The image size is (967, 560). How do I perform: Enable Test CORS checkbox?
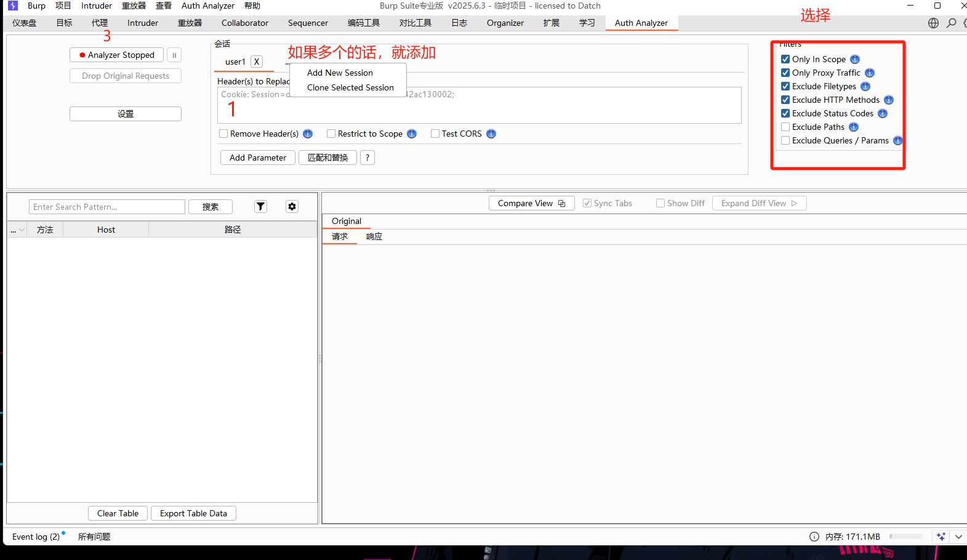pyautogui.click(x=435, y=134)
